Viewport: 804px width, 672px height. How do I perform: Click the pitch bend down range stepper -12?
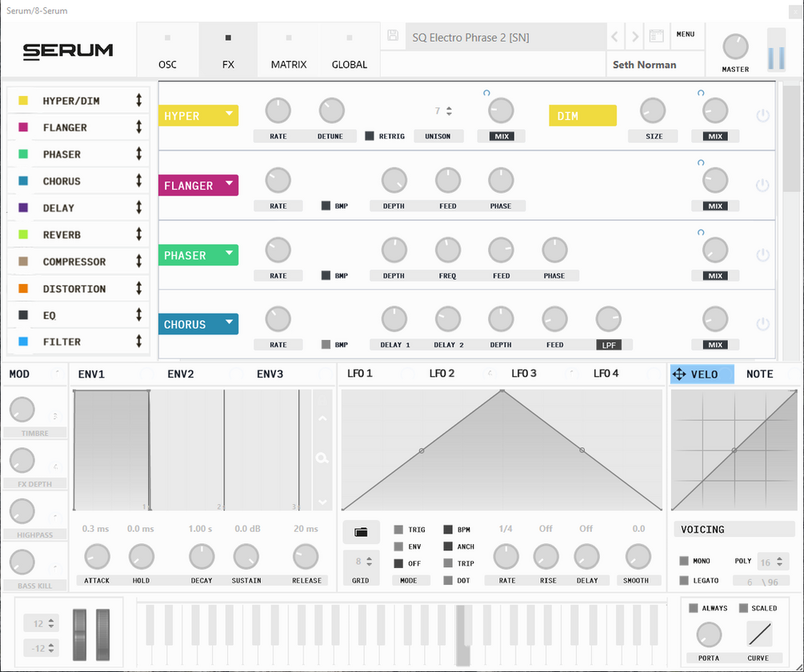click(x=50, y=648)
